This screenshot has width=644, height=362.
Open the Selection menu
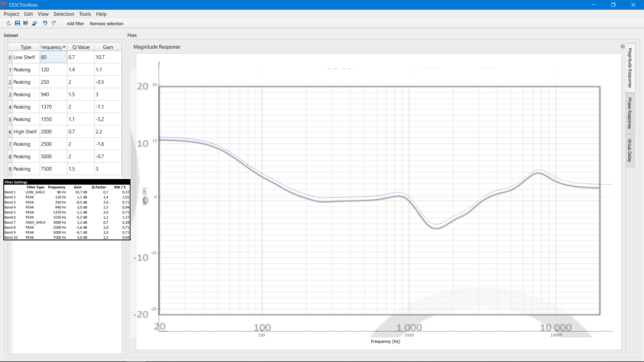(64, 14)
